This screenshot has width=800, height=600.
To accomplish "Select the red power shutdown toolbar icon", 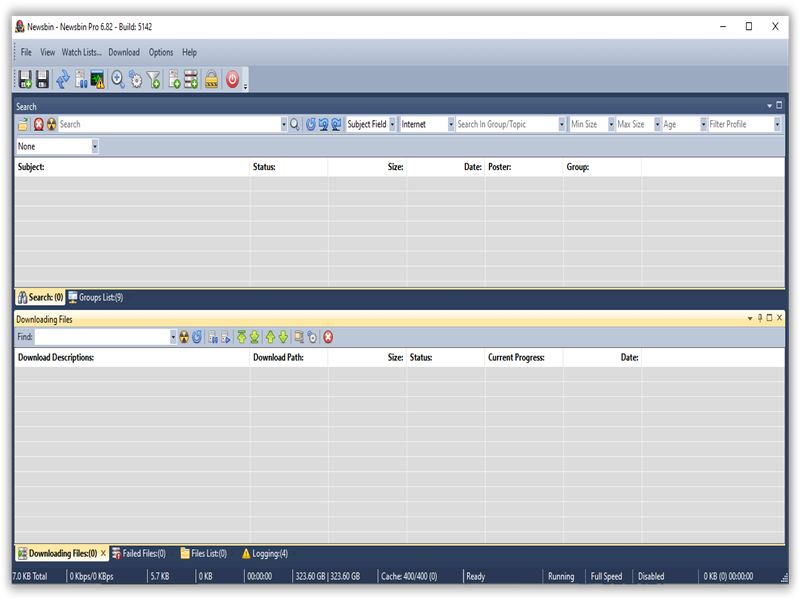I will pos(232,78).
